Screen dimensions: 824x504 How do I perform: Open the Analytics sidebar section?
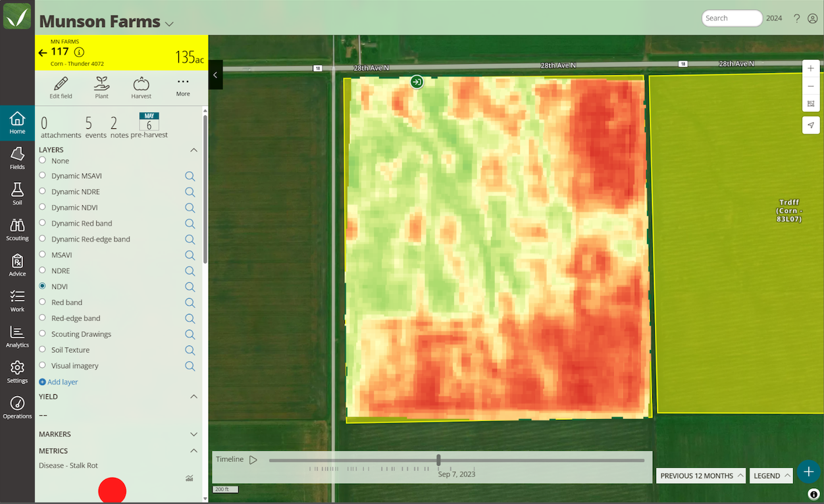click(17, 336)
